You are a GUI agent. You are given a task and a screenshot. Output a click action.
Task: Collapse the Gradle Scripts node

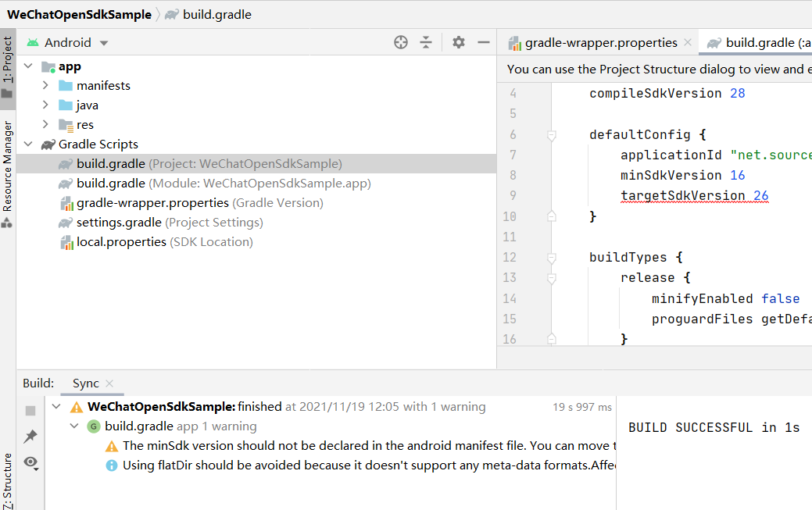pos(28,144)
